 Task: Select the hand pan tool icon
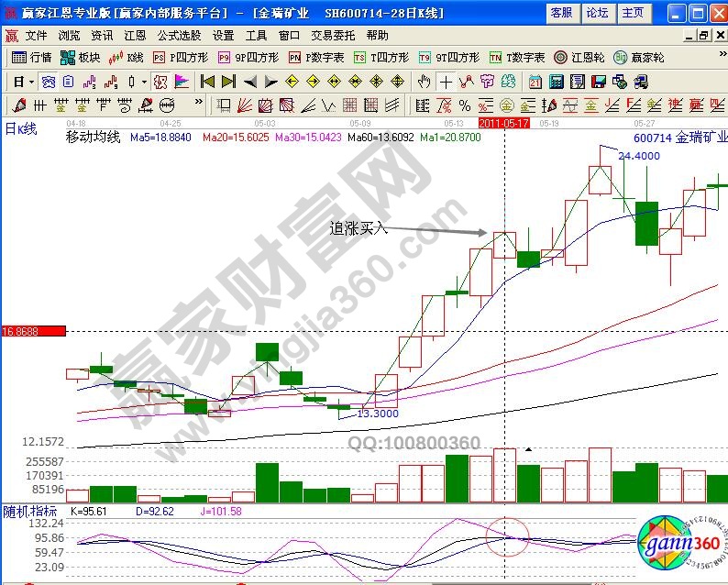pos(424,81)
